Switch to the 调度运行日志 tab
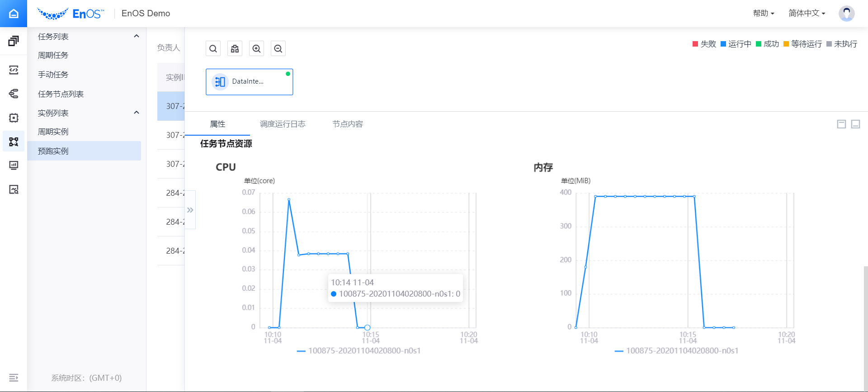The width and height of the screenshot is (868, 392). (283, 124)
